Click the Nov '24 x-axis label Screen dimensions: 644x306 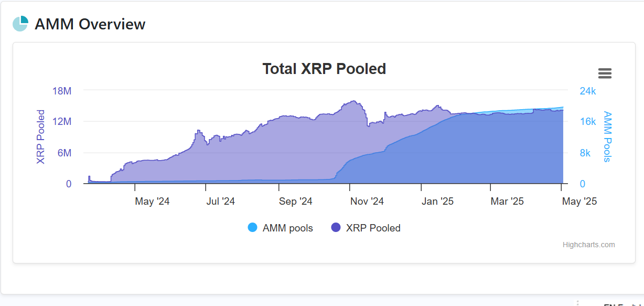point(367,201)
